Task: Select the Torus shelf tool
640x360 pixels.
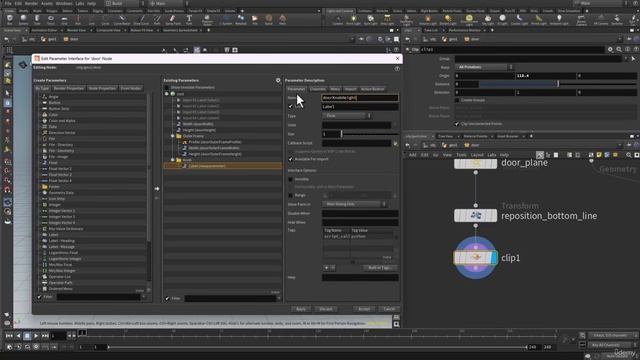Action: [x=51, y=19]
